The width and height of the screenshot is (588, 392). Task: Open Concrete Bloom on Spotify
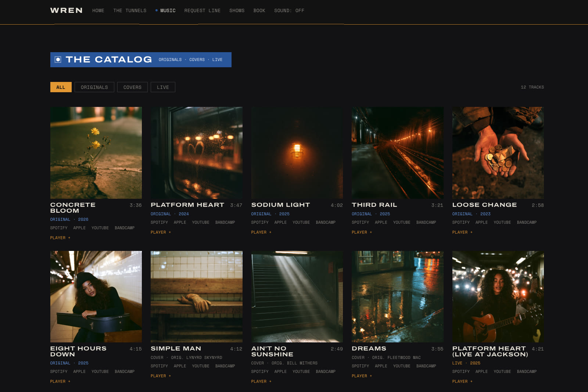click(x=59, y=228)
